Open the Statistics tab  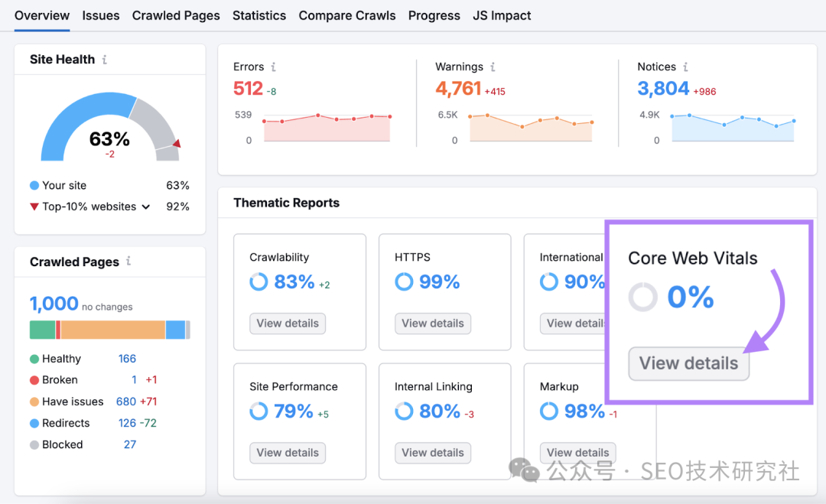(x=259, y=16)
